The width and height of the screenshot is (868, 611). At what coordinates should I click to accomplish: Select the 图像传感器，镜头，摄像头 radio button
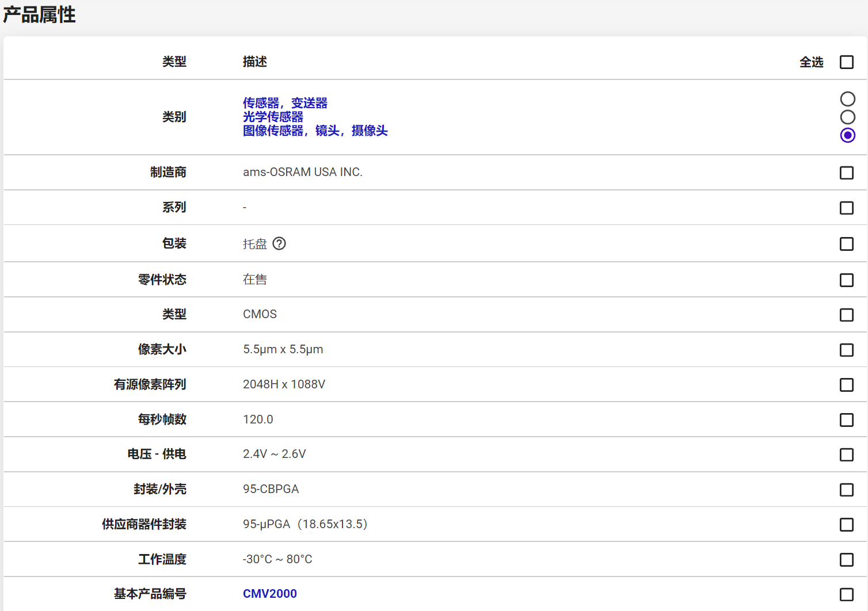point(847,135)
